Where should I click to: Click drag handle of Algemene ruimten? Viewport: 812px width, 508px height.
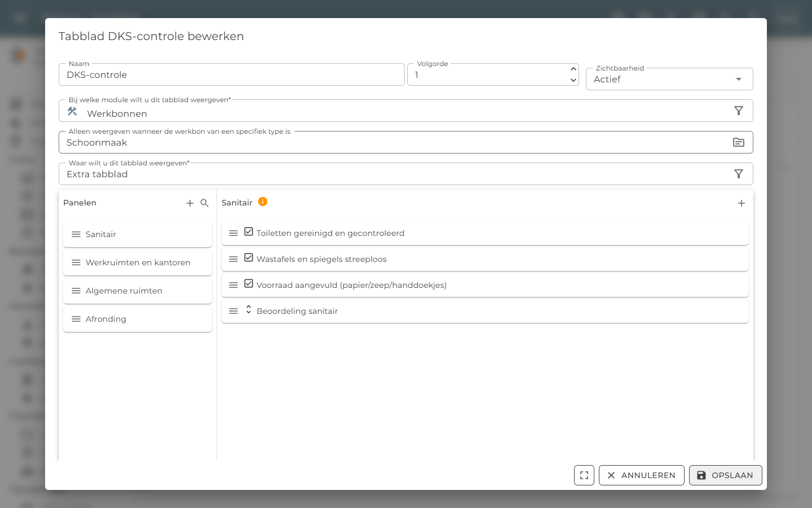[76, 291]
